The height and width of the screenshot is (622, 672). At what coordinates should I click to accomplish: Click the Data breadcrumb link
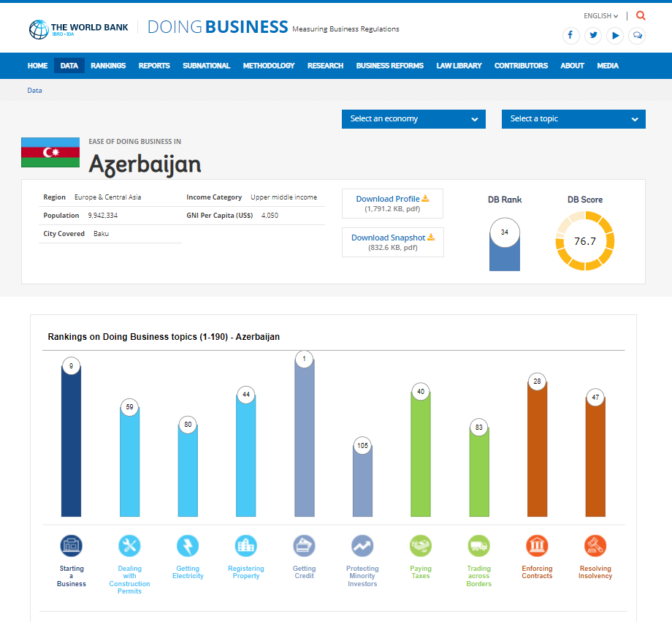click(35, 91)
